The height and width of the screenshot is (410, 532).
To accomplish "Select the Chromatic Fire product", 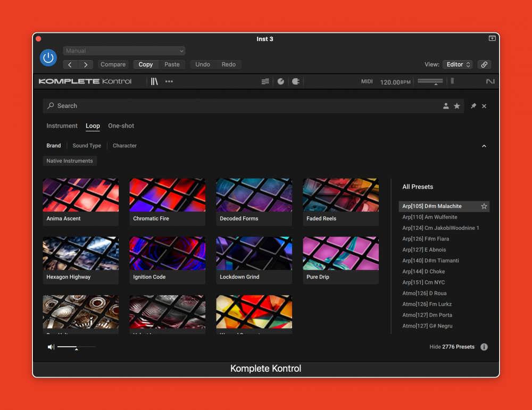I will tap(167, 202).
